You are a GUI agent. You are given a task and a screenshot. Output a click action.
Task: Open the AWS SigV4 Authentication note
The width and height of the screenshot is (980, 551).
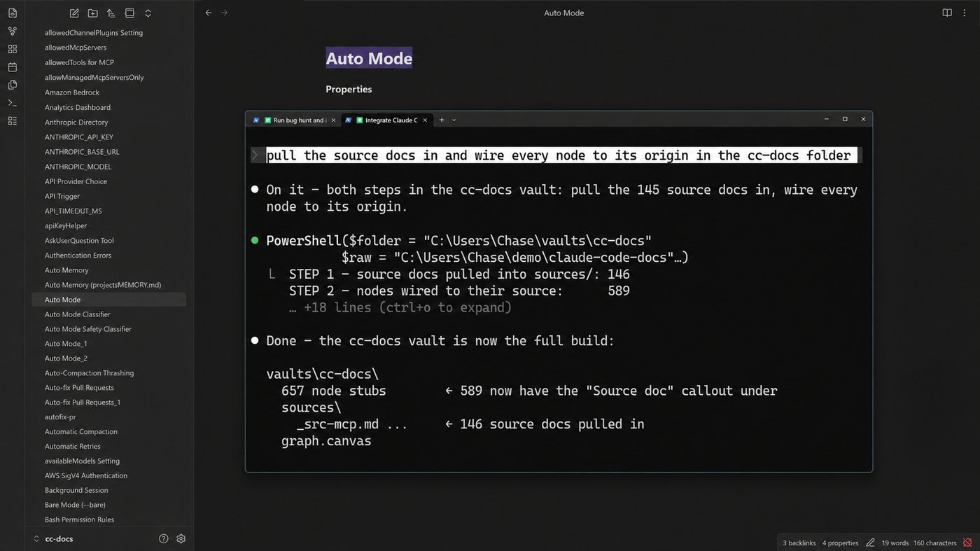(x=86, y=475)
